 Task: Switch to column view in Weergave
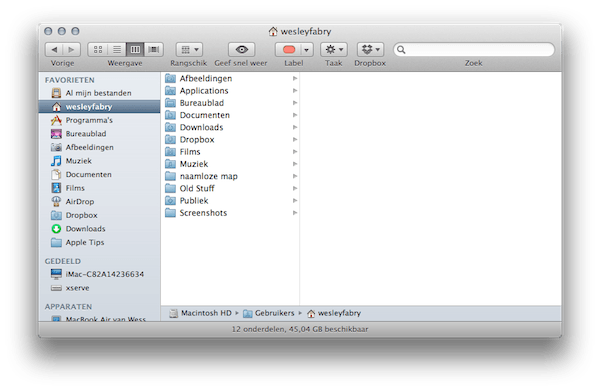(x=135, y=49)
